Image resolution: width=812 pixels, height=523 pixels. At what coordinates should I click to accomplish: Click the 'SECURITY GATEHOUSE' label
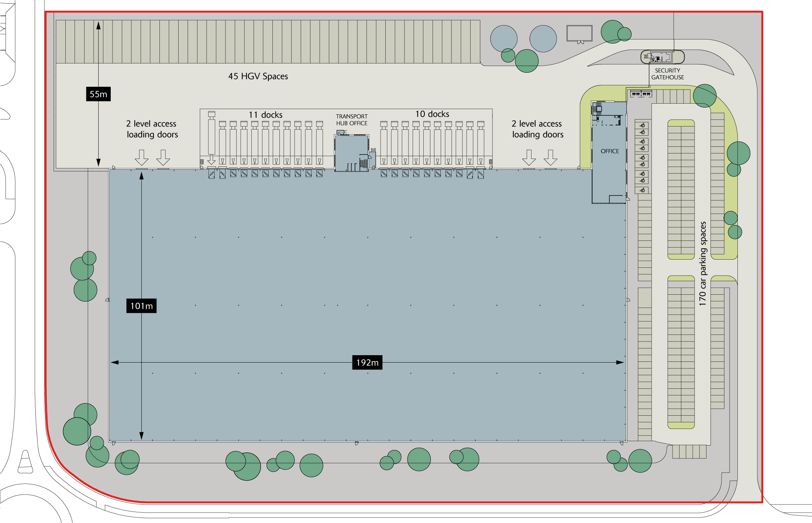[668, 74]
